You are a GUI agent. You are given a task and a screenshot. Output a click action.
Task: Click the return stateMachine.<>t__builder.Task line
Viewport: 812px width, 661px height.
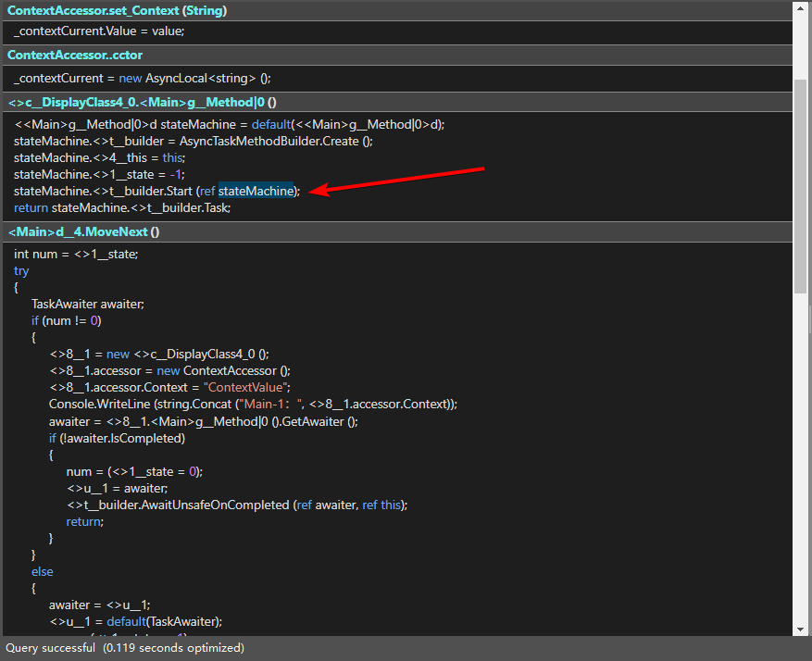click(x=122, y=207)
